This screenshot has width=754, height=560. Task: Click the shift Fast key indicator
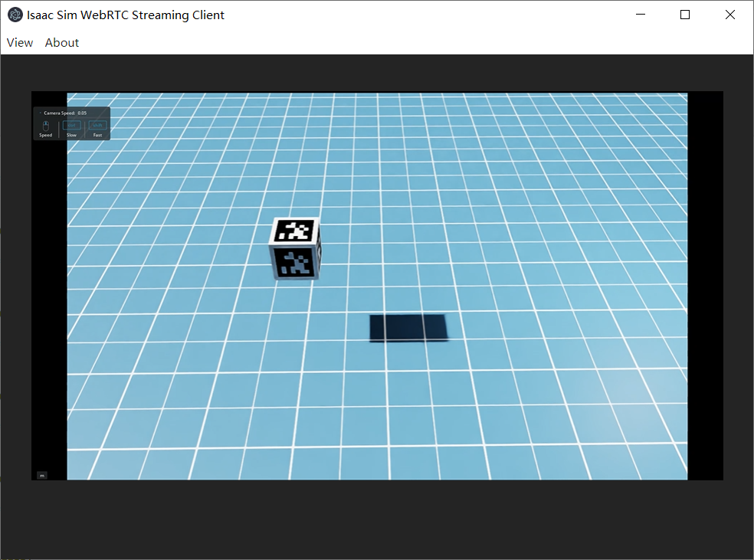click(97, 126)
